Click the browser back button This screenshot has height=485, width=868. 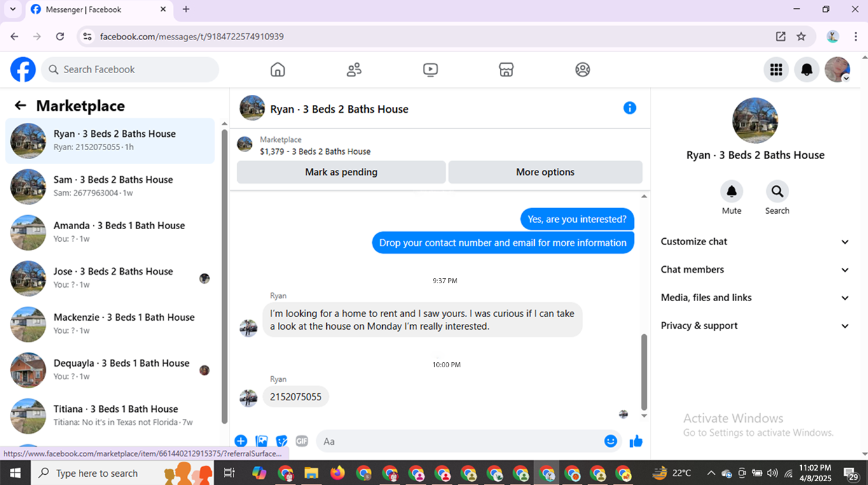[x=14, y=36]
